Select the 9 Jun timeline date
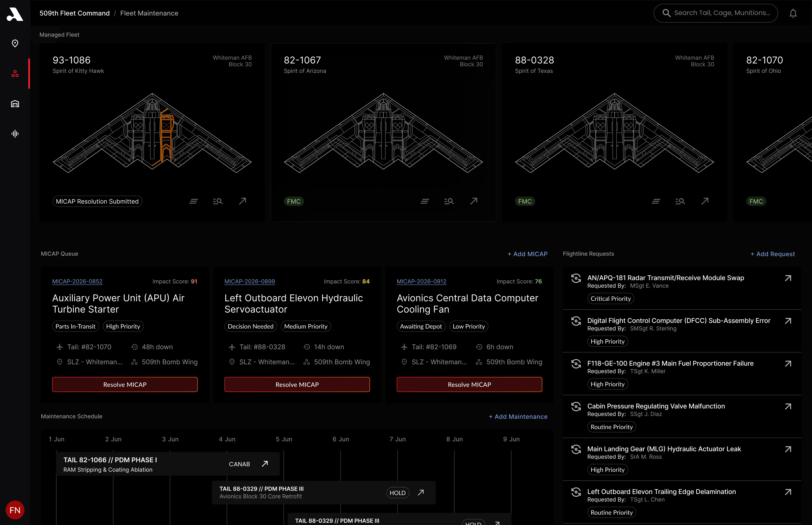The width and height of the screenshot is (812, 525). (511, 439)
